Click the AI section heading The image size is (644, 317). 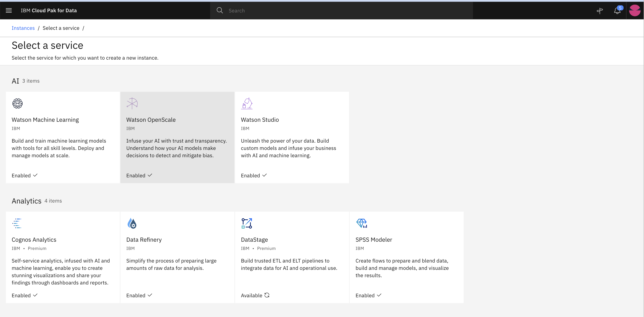tap(16, 81)
